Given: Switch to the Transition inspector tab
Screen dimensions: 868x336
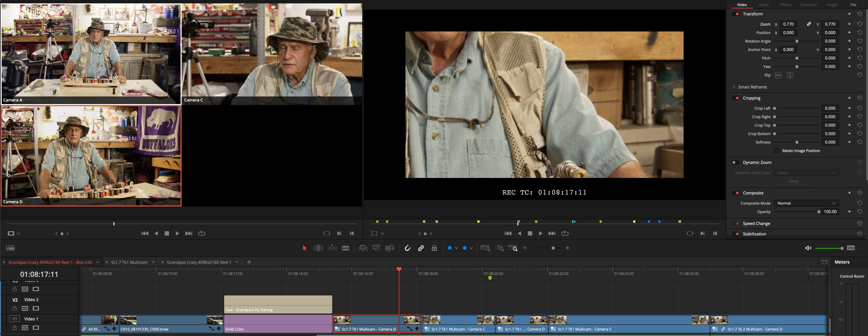Looking at the screenshot, I should click(x=808, y=5).
